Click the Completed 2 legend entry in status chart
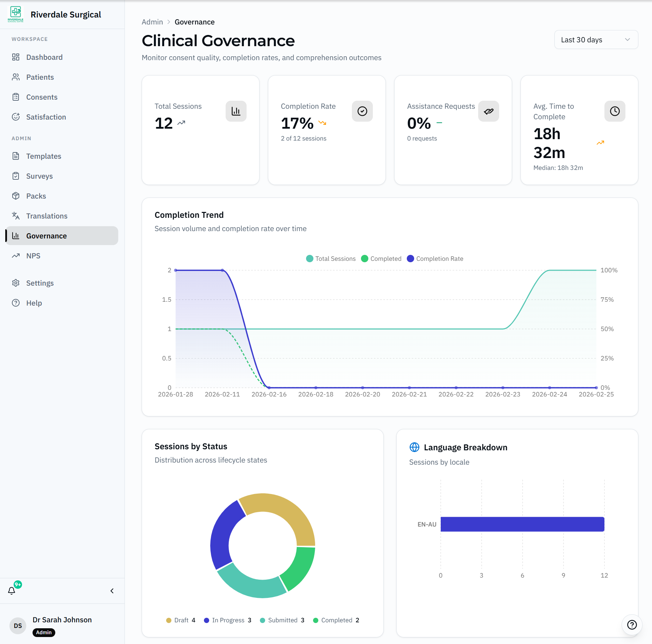 (336, 620)
